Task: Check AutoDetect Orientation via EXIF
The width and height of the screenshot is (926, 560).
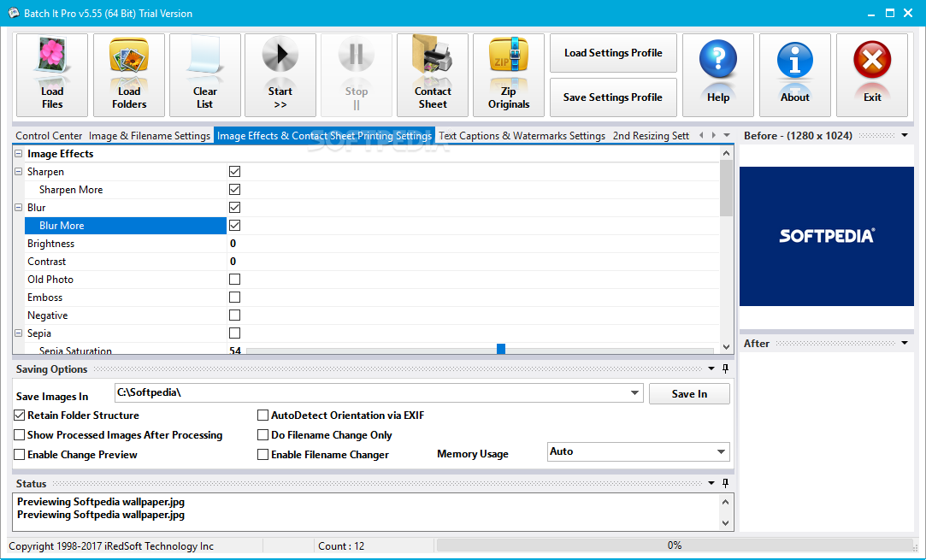Action: [x=262, y=416]
